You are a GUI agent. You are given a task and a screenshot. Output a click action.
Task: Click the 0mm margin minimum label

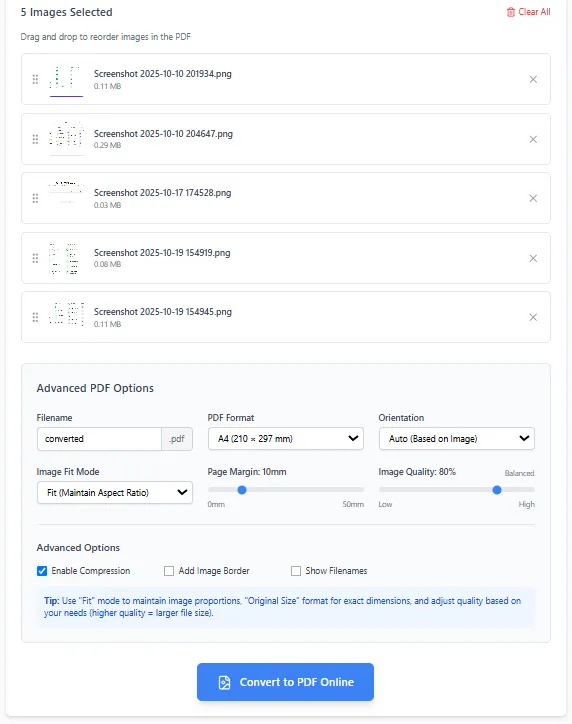[216, 505]
